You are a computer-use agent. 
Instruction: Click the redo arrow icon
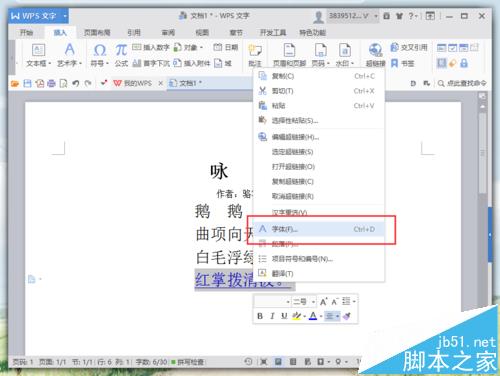point(88,83)
